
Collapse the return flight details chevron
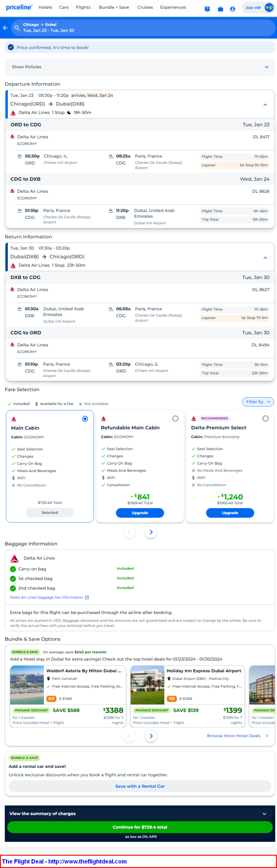(x=265, y=257)
